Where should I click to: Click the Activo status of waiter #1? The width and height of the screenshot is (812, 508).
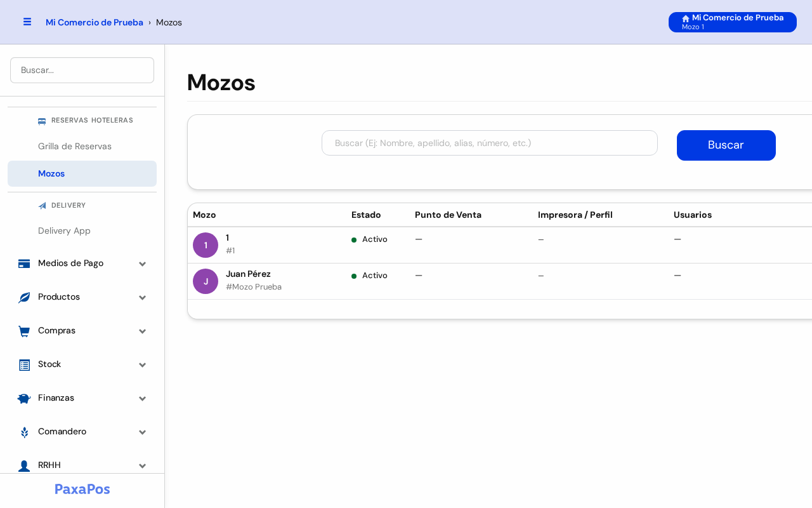click(369, 239)
